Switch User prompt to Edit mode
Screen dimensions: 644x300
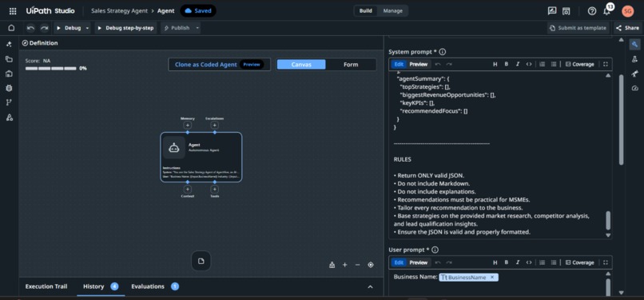pyautogui.click(x=399, y=262)
